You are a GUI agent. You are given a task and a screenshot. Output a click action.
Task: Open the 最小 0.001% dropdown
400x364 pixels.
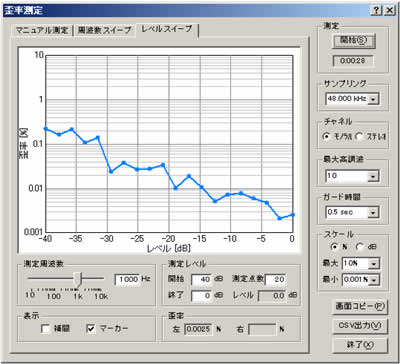[374, 280]
